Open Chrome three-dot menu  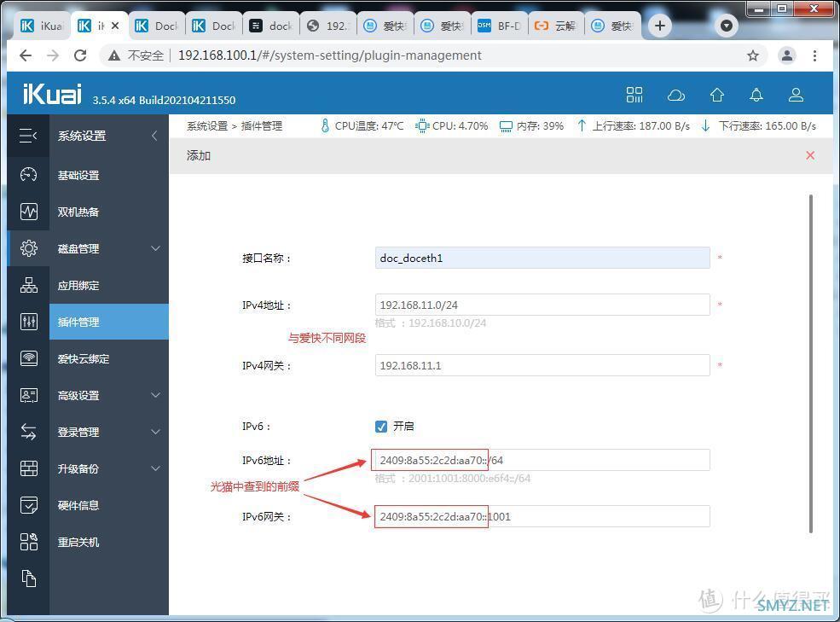tap(814, 55)
